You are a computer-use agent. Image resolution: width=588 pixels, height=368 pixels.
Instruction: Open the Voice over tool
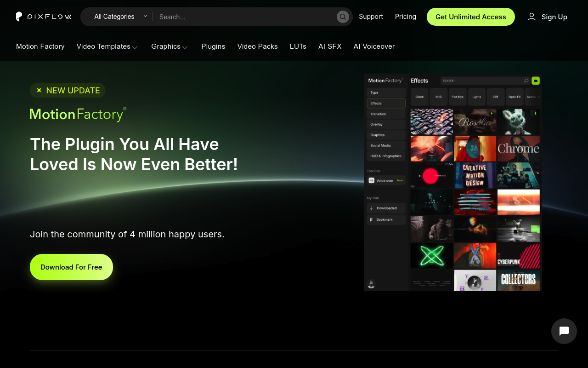pos(384,180)
